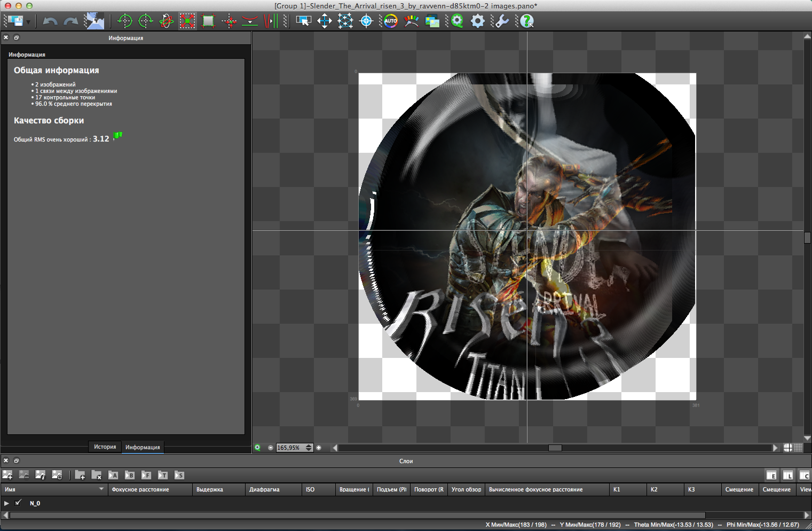
Task: Click the reload image icon
Action: pyautogui.click(x=57, y=474)
